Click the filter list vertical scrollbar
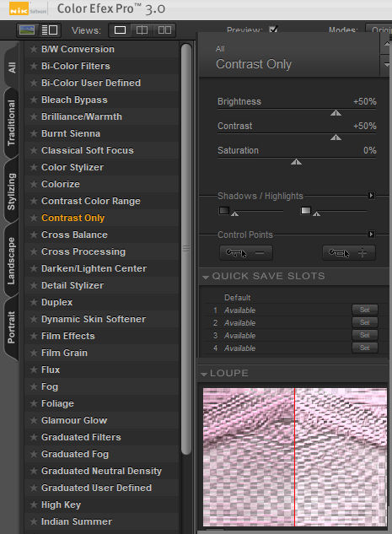Screen dimensions: 392x534 pos(186,249)
